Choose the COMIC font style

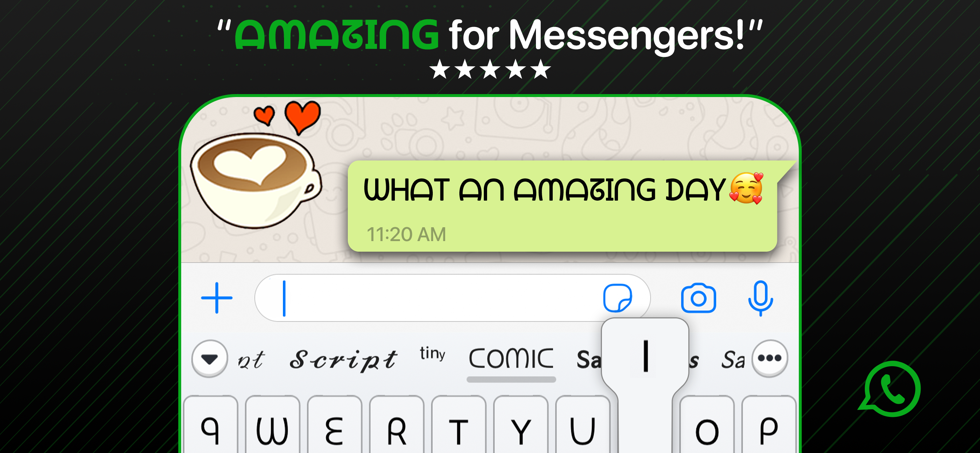point(511,359)
